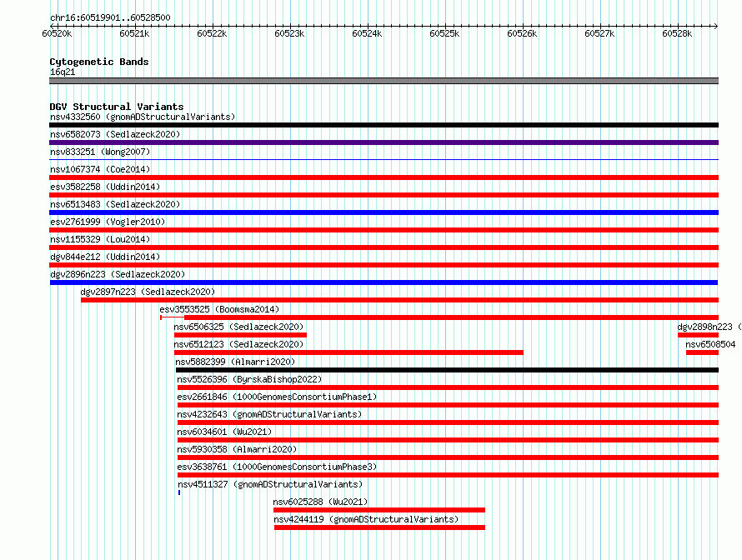The width and height of the screenshot is (742, 560).
Task: Click the ruler's left arrow end
Action: 52,26
